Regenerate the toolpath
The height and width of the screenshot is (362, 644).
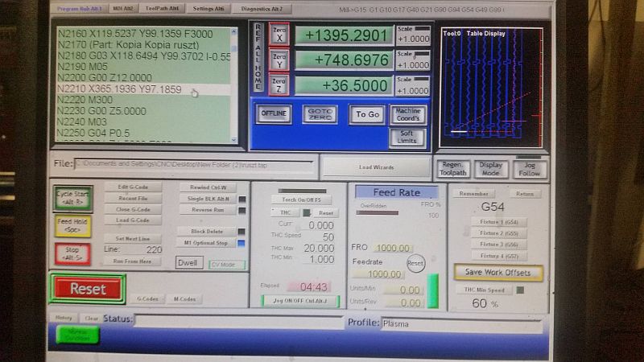[x=452, y=169]
